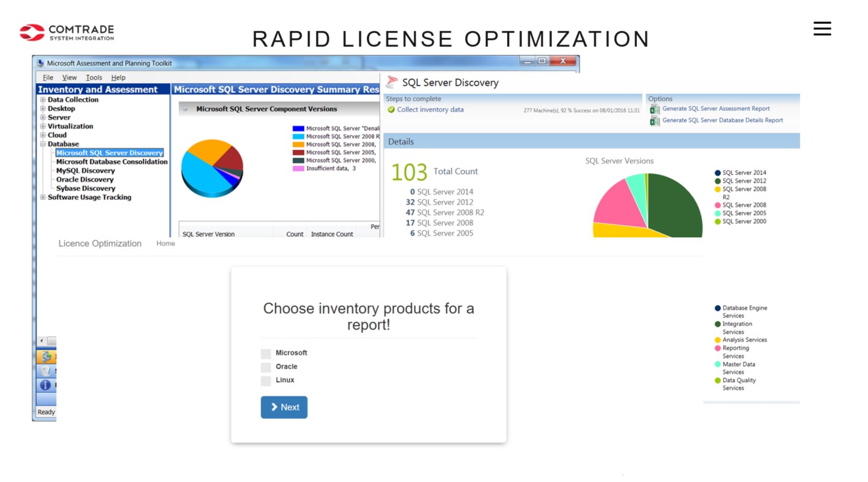Click the "6 SQL Server 2005" count row

(441, 233)
